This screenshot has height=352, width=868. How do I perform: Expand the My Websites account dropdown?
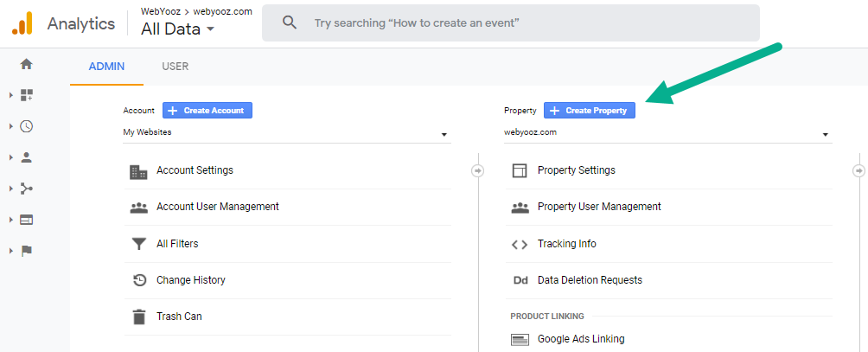tap(286, 133)
